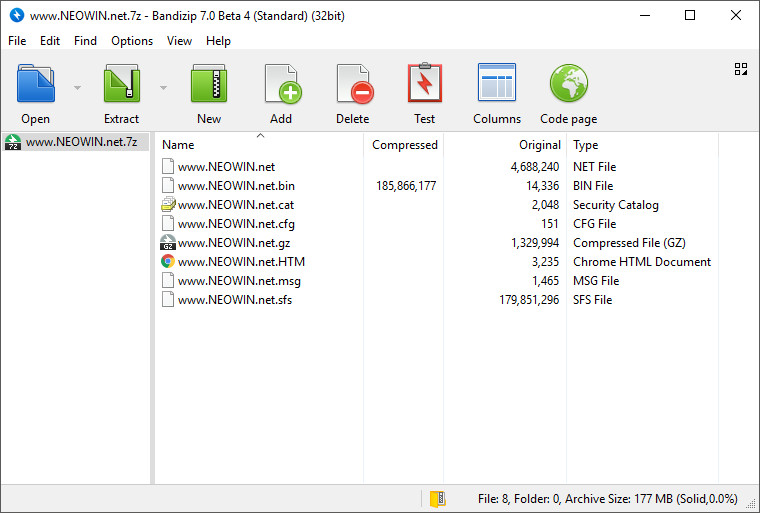This screenshot has height=513, width=760.
Task: Click the Open archive toolbar icon
Action: (x=35, y=83)
